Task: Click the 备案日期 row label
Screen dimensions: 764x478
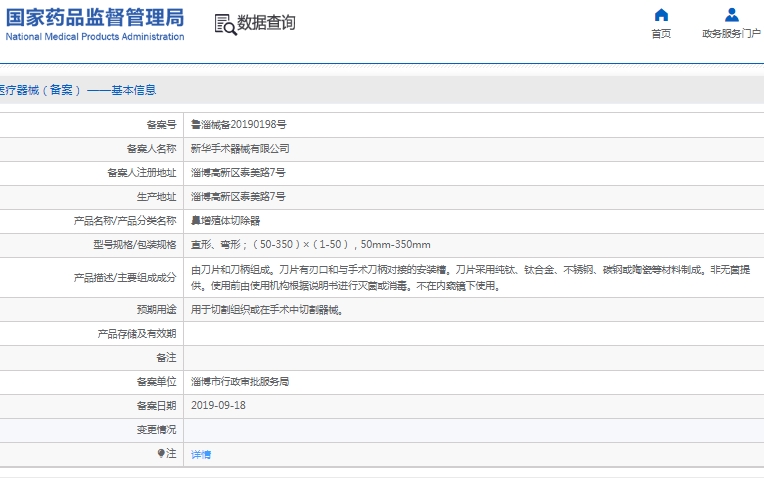Action: click(x=156, y=405)
